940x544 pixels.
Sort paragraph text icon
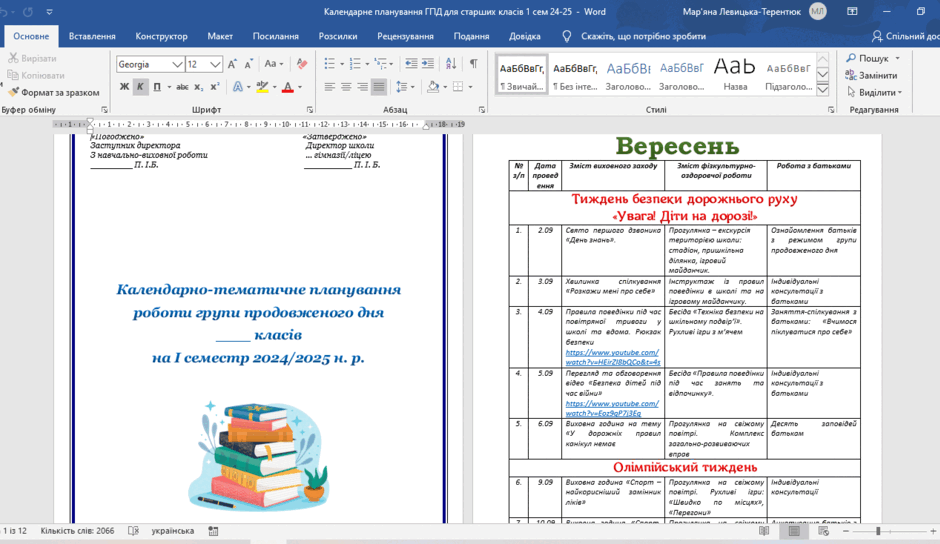coord(451,64)
